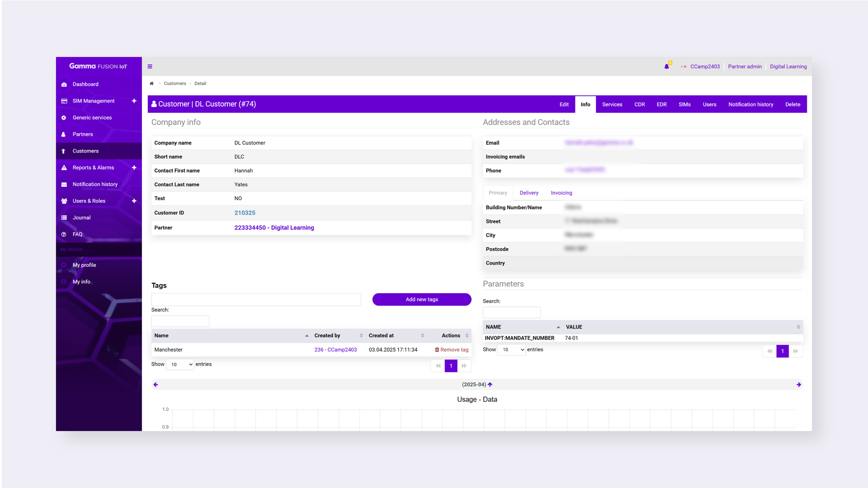Open Dashboard from the sidebar
This screenshot has width=868, height=488.
click(x=85, y=84)
